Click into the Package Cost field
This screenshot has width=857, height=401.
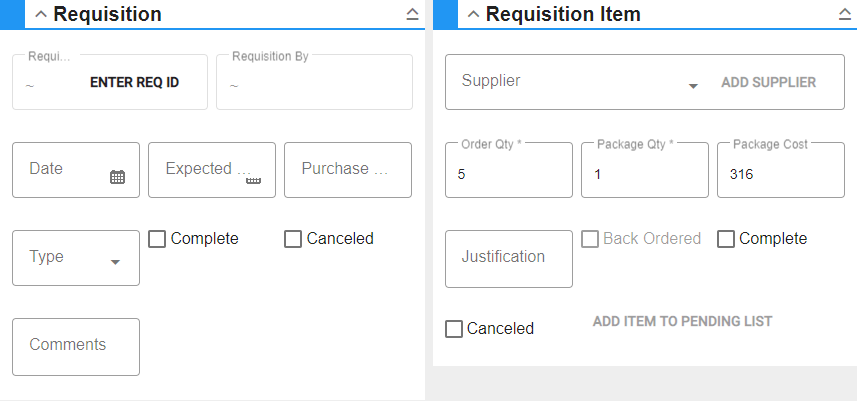(x=781, y=170)
